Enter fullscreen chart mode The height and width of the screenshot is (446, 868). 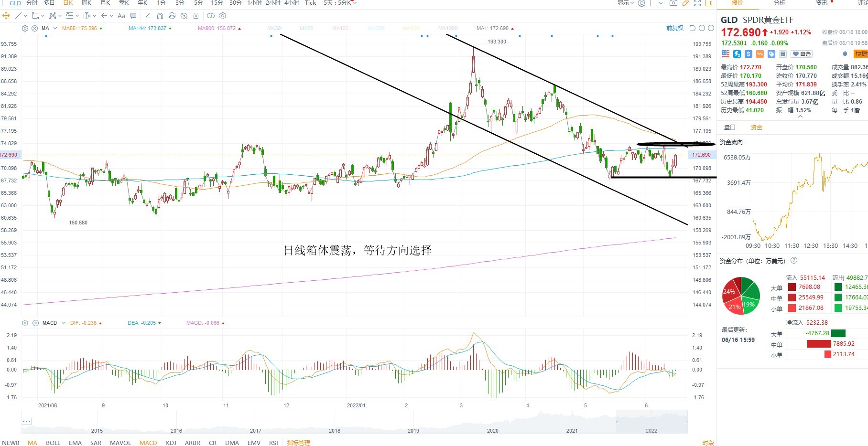(x=697, y=3)
